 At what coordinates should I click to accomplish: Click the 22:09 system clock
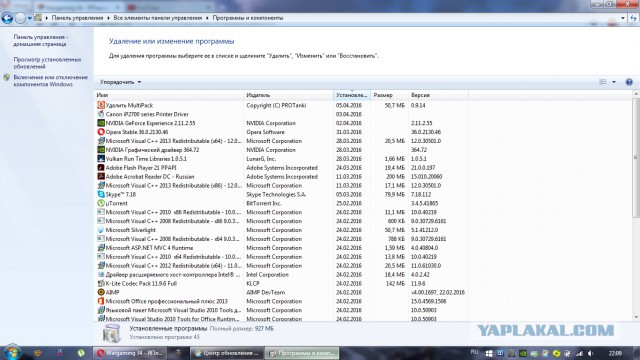click(x=615, y=353)
